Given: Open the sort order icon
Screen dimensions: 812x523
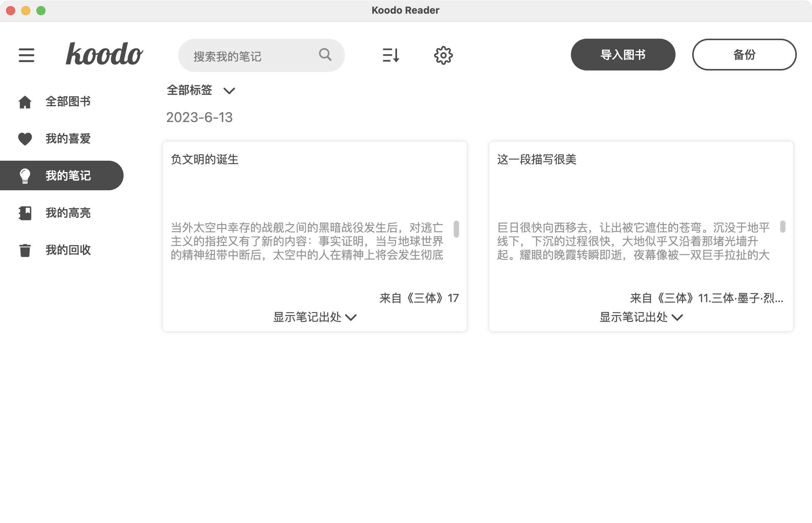Looking at the screenshot, I should pyautogui.click(x=391, y=55).
